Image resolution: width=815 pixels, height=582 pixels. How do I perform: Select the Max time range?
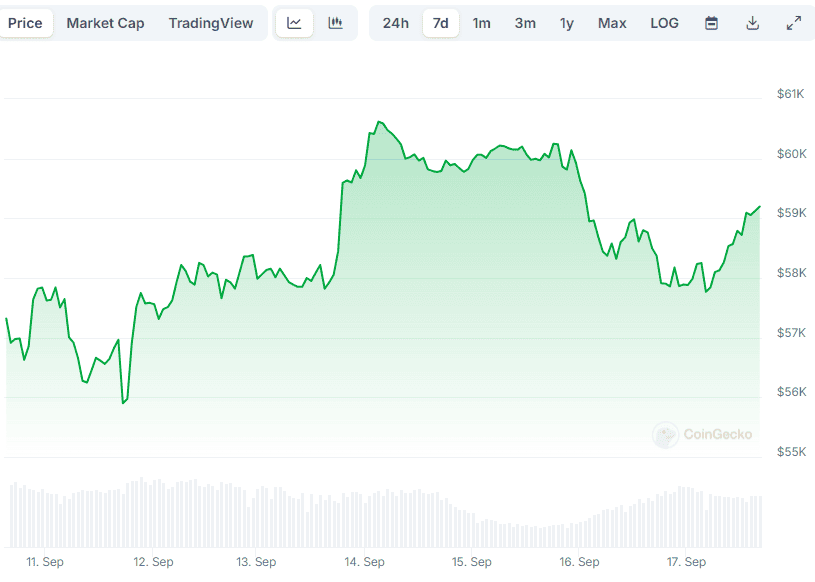612,23
